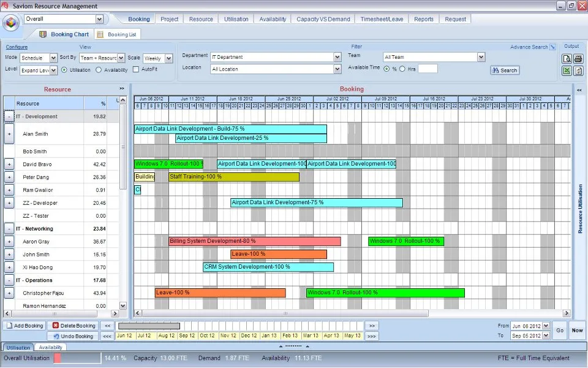Step timeline forward one period

click(372, 326)
